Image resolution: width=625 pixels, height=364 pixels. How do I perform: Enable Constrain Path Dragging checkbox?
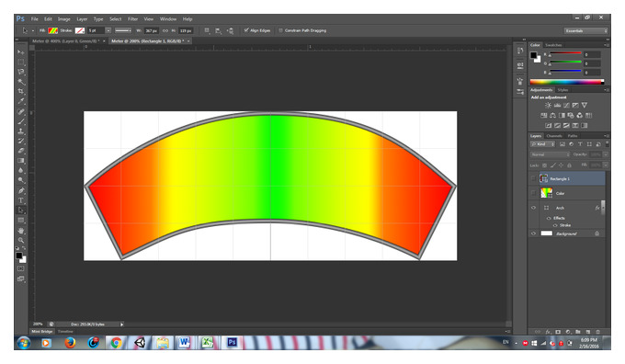pos(280,30)
